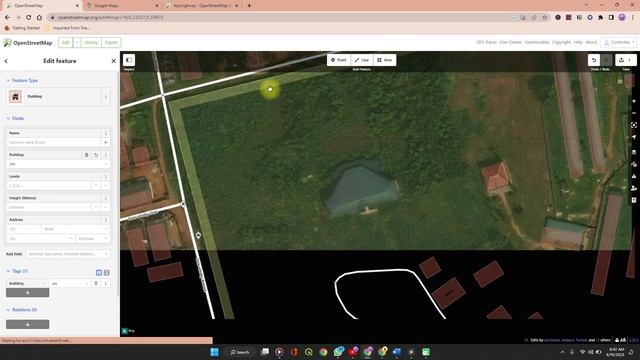Collapse the Fields section
The height and width of the screenshot is (360, 640).
pyautogui.click(x=15, y=118)
